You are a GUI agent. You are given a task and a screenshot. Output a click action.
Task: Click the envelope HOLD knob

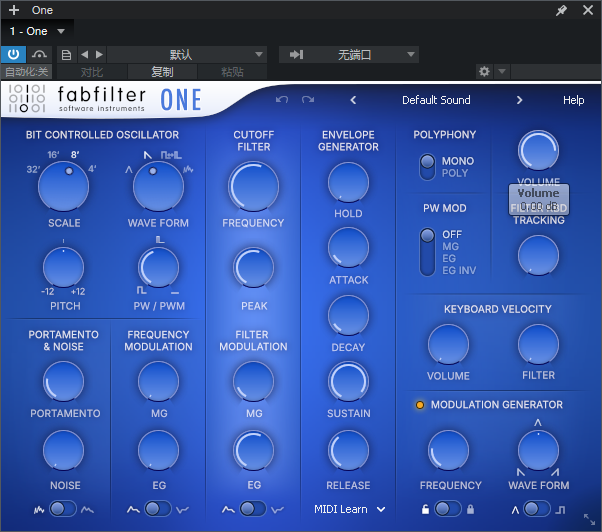348,182
